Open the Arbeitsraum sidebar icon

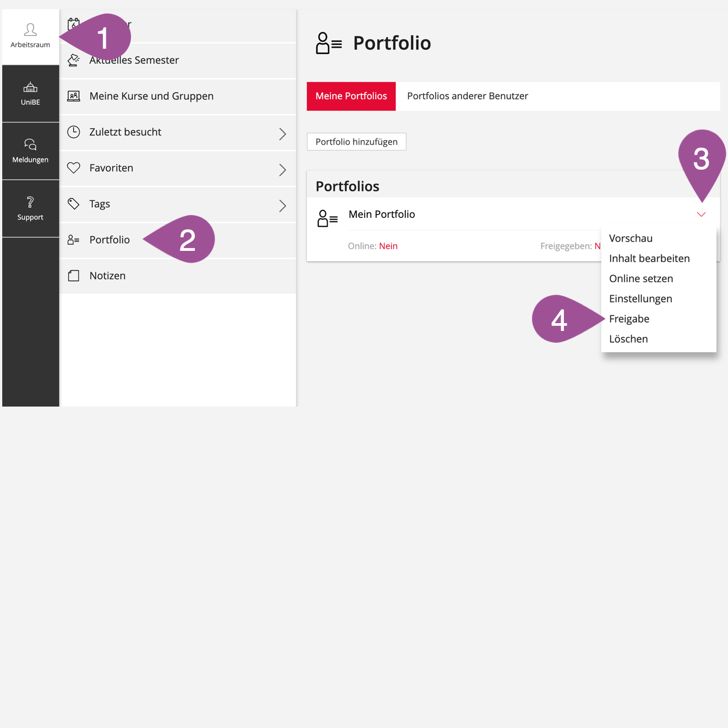pos(30,30)
